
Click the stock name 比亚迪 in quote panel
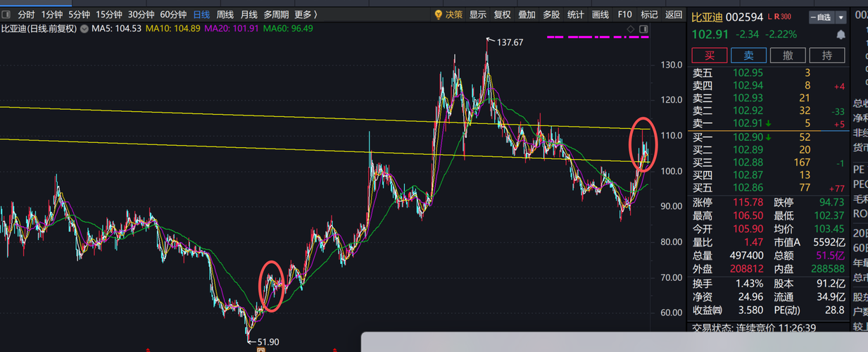click(x=706, y=17)
